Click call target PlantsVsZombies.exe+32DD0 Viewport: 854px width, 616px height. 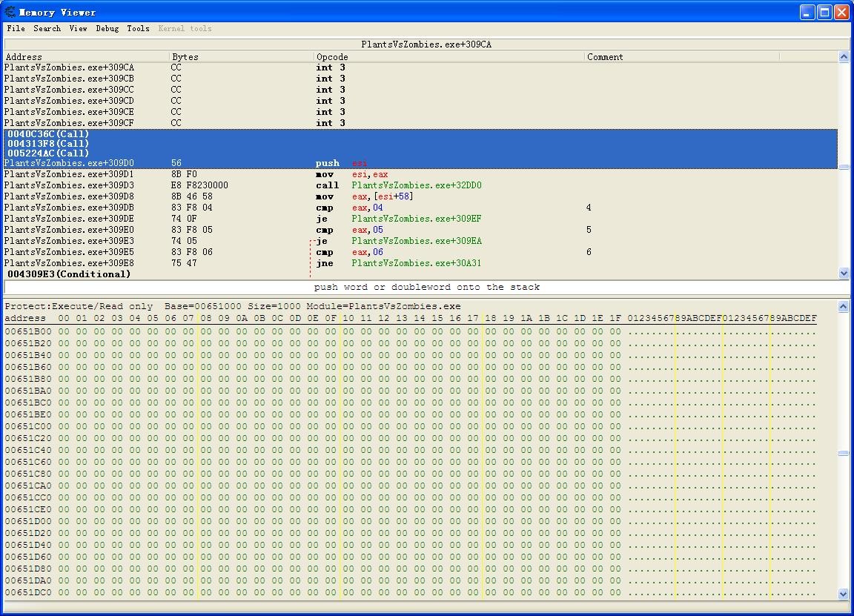(417, 186)
